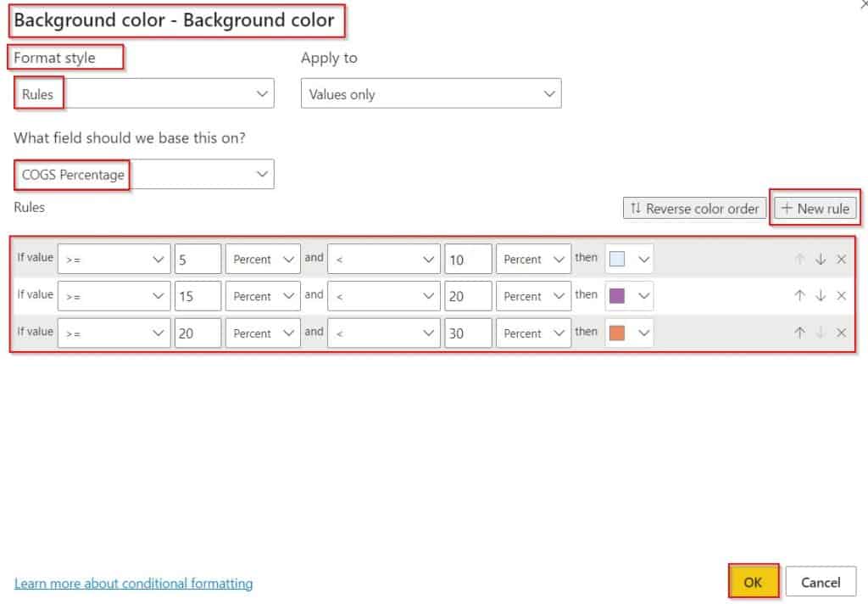Viewport: 868px width, 604px height.
Task: Open Percent dropdown next to value 15
Action: click(x=263, y=296)
